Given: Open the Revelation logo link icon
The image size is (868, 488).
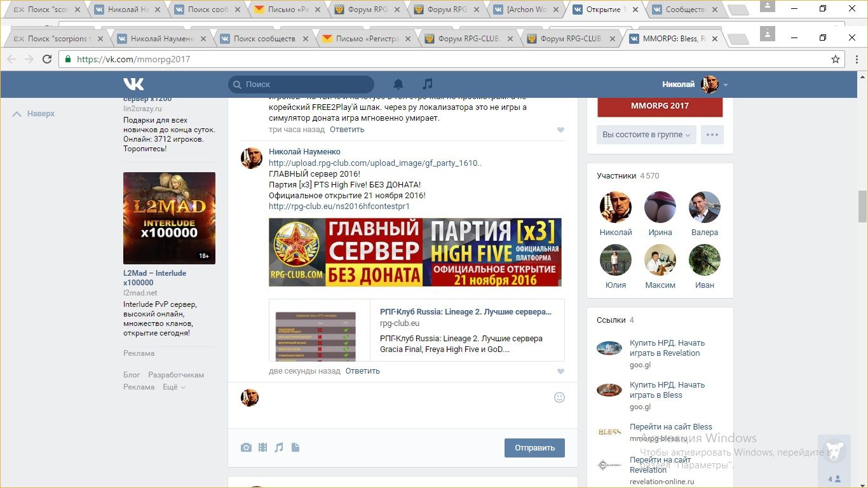Looking at the screenshot, I should pyautogui.click(x=609, y=465).
